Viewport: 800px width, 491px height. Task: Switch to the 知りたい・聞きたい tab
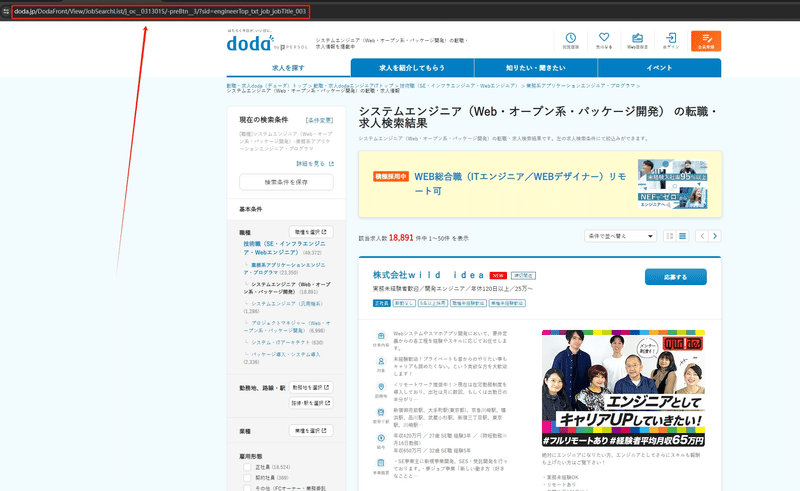coord(536,68)
